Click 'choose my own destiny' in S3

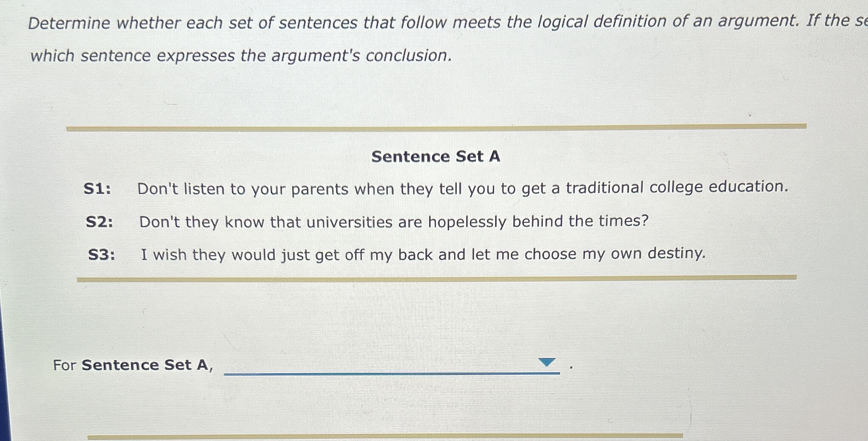615,254
